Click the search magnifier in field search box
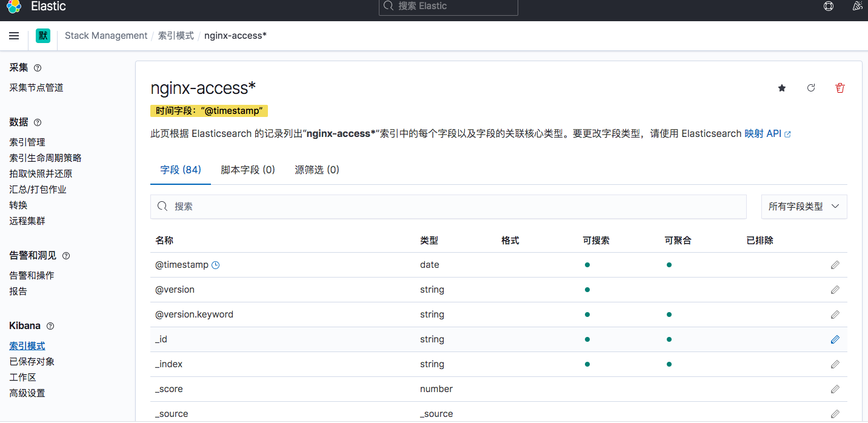 click(x=162, y=207)
